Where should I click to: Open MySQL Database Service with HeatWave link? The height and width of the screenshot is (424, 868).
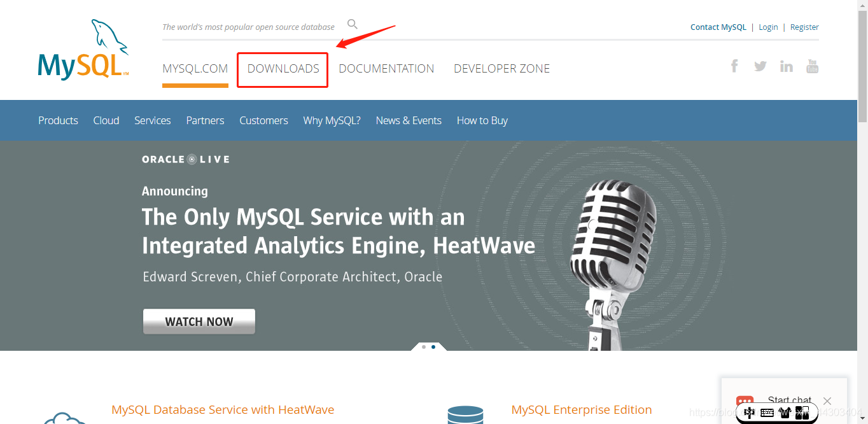click(x=223, y=409)
